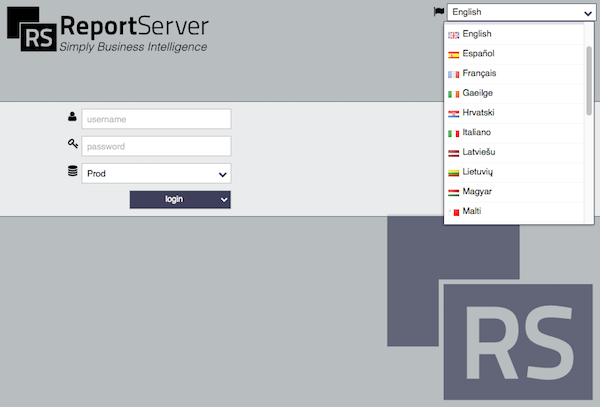Screen dimensions: 600x407
Task: Click the database stack icon beside Prod
Action: point(73,171)
